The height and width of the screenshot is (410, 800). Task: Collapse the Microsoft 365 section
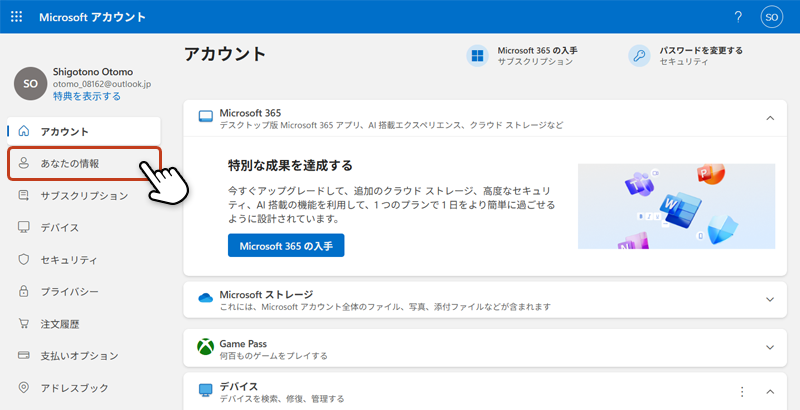coord(770,118)
